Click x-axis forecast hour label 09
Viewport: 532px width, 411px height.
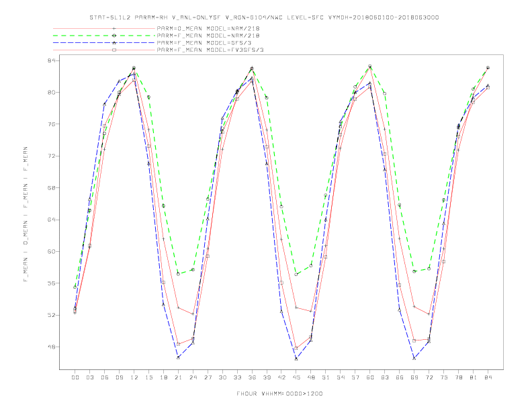[119, 377]
